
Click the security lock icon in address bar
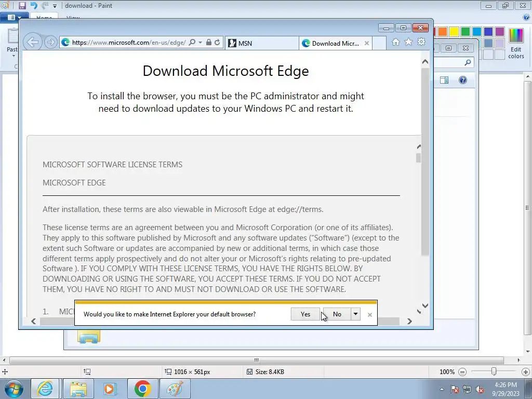click(x=209, y=43)
